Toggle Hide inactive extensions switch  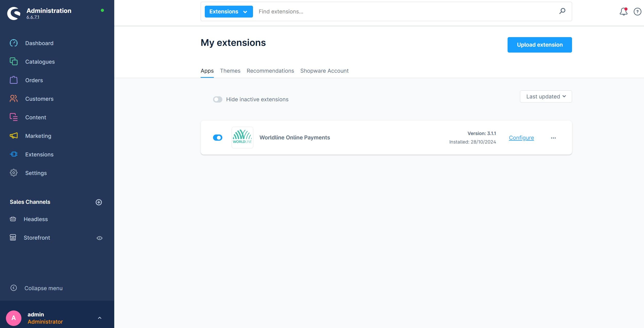click(x=217, y=99)
